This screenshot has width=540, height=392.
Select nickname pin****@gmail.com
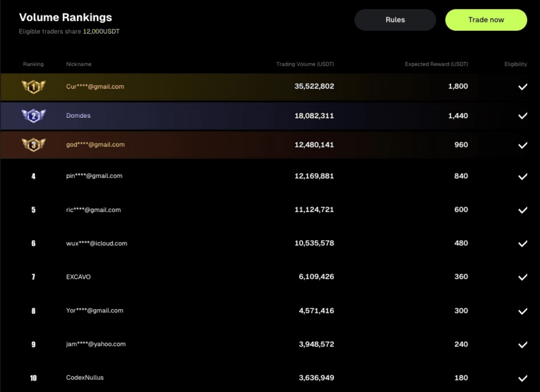[94, 176]
